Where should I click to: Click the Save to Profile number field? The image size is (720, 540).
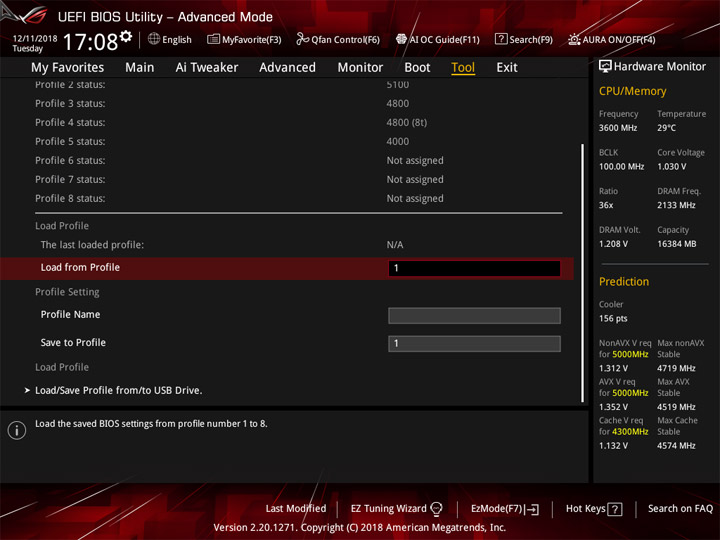point(474,343)
